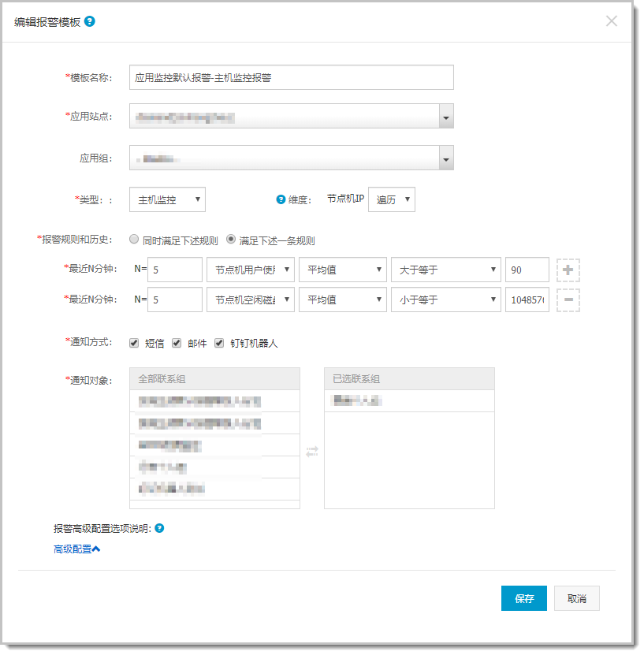Open 大于等于 comparison dropdown
This screenshot has width=644, height=655.
click(x=446, y=270)
